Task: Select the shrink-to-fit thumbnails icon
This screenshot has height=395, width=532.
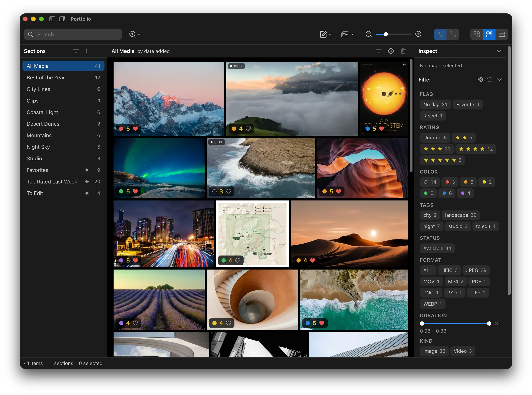Action: (440, 34)
